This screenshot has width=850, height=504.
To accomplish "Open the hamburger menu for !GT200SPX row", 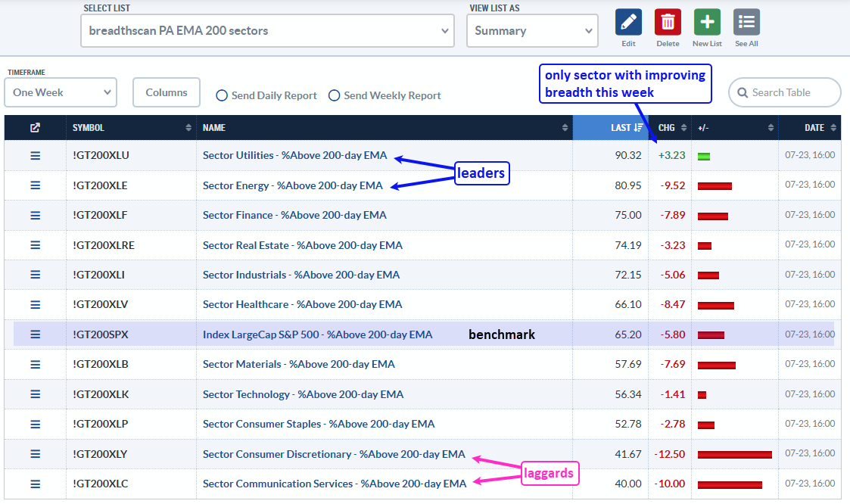I will tap(36, 334).
